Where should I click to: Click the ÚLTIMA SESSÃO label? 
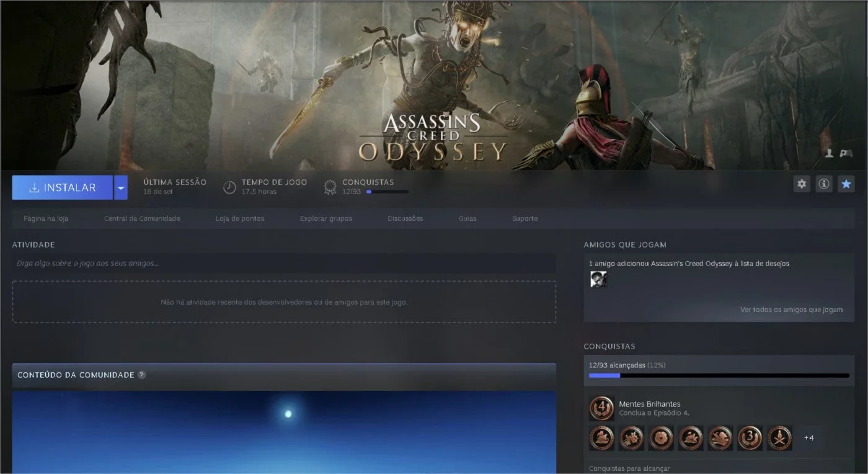pyautogui.click(x=175, y=182)
